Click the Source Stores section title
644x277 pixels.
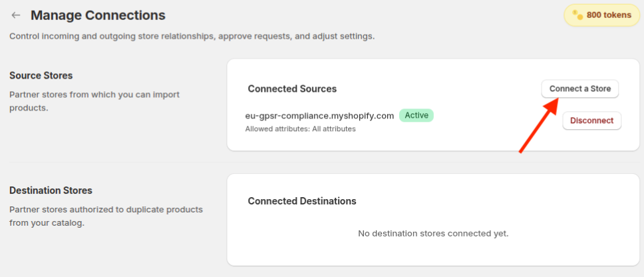pyautogui.click(x=41, y=76)
